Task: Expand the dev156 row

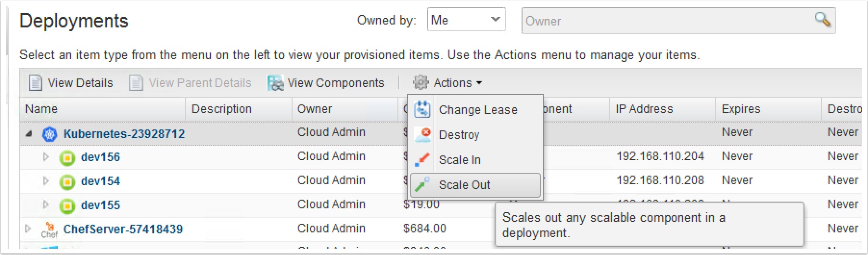Action: 46,157
